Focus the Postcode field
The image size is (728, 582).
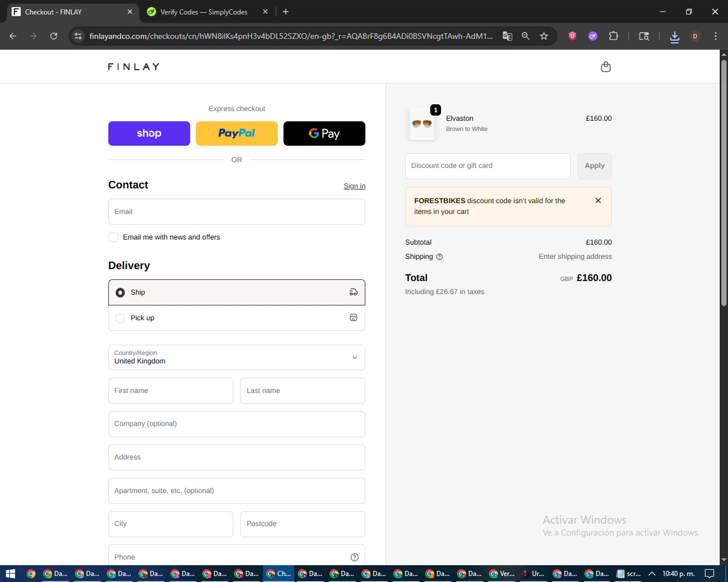[303, 524]
